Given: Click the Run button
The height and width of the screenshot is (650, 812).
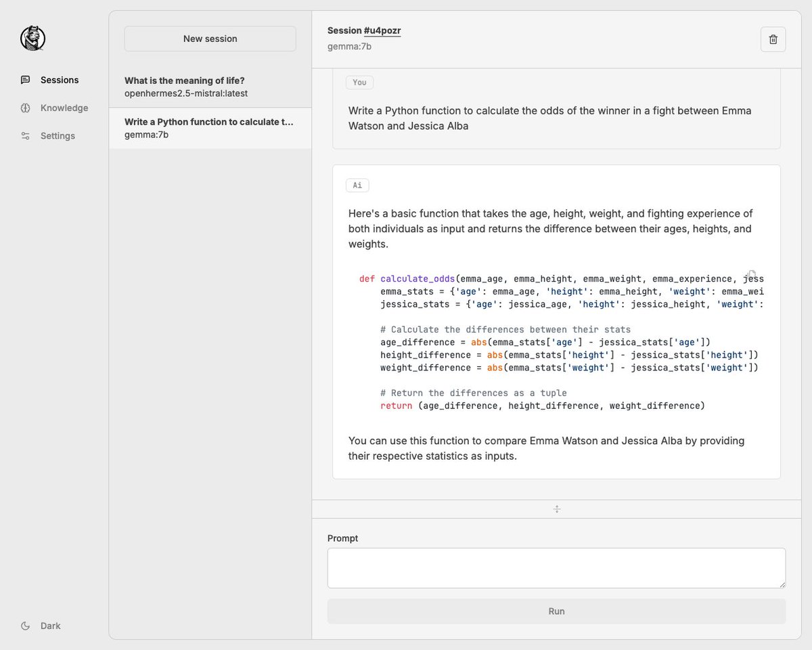Looking at the screenshot, I should (556, 611).
